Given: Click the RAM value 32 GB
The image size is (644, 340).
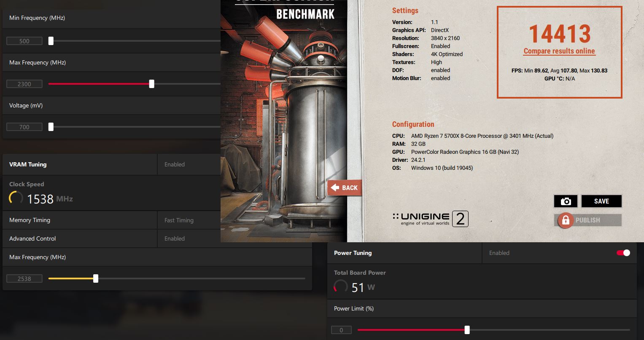Looking at the screenshot, I should coord(418,144).
